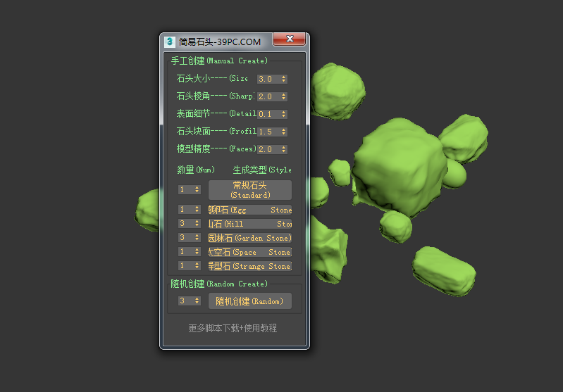
Task: Create a Standard stone (常规石头)
Action: click(249, 190)
